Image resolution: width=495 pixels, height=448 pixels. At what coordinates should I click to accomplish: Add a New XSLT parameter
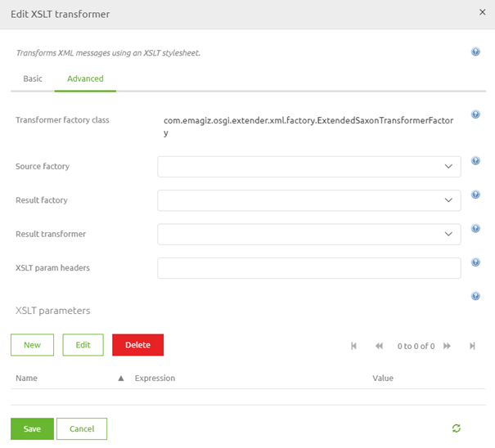(32, 345)
